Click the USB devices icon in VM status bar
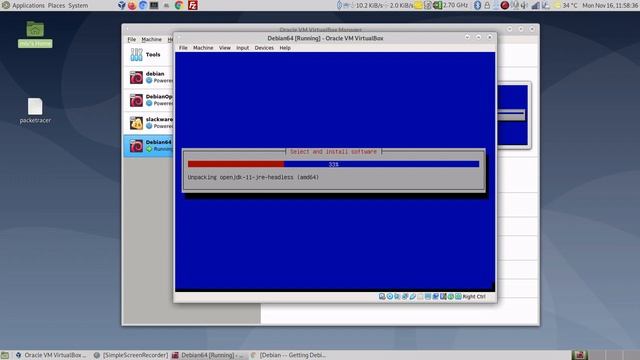Image resolution: width=640 pixels, height=360 pixels. pyautogui.click(x=413, y=297)
